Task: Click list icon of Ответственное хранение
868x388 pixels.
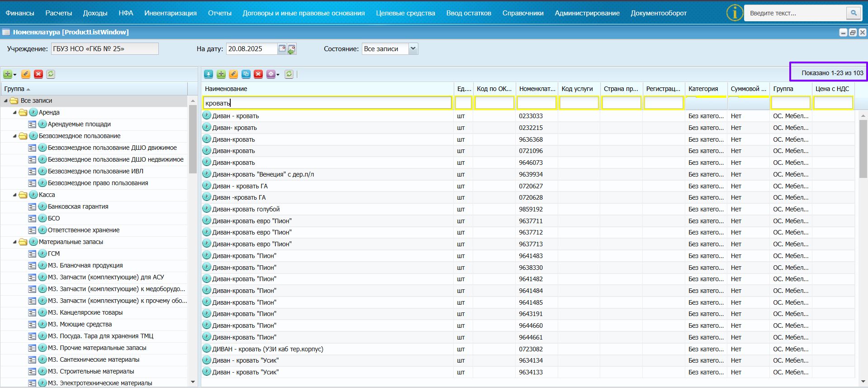Action: click(32, 230)
